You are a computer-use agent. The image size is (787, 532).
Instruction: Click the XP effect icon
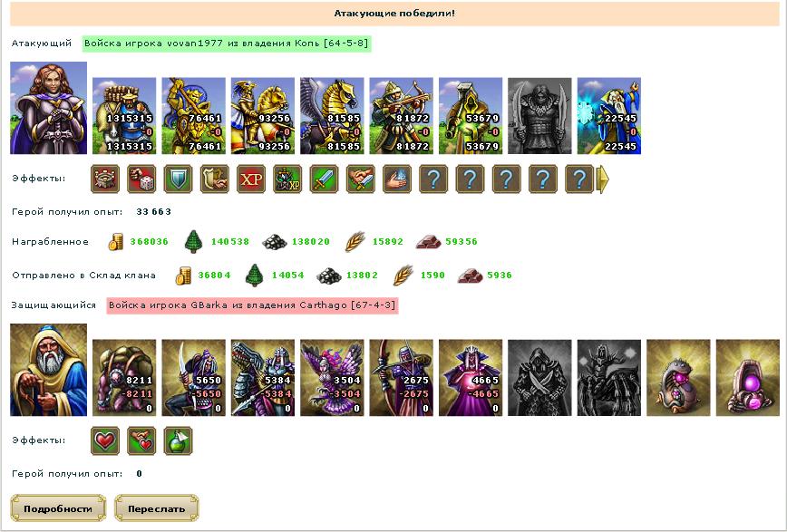pos(251,179)
